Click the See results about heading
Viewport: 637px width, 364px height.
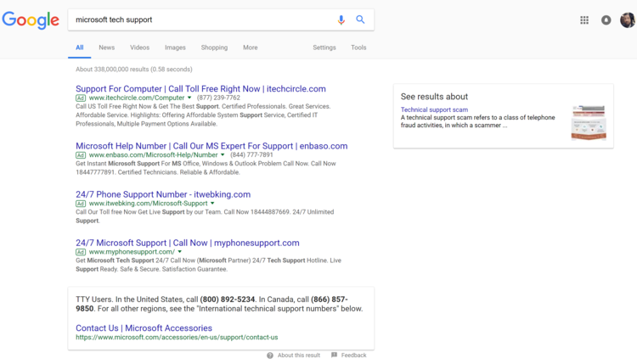(434, 97)
